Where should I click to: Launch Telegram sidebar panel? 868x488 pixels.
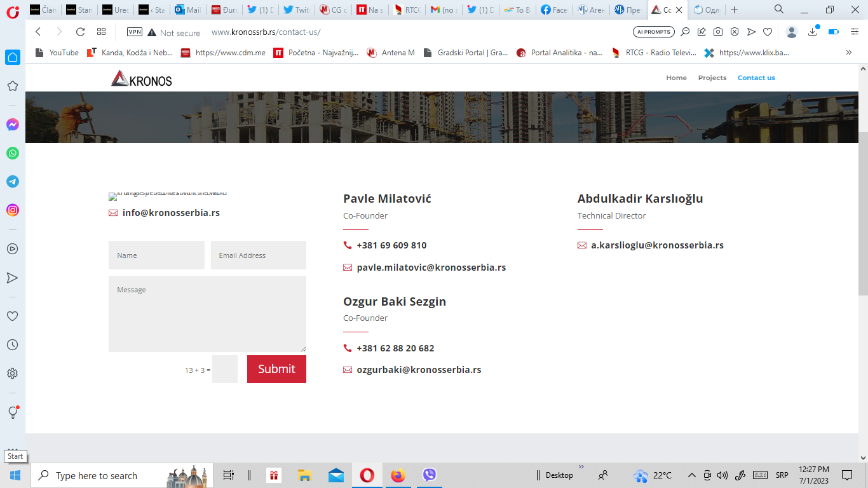(x=13, y=182)
